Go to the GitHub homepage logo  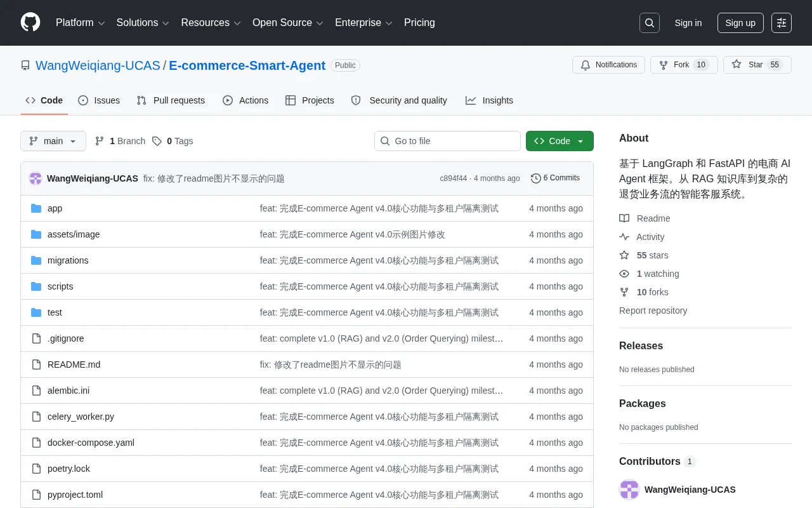(30, 23)
